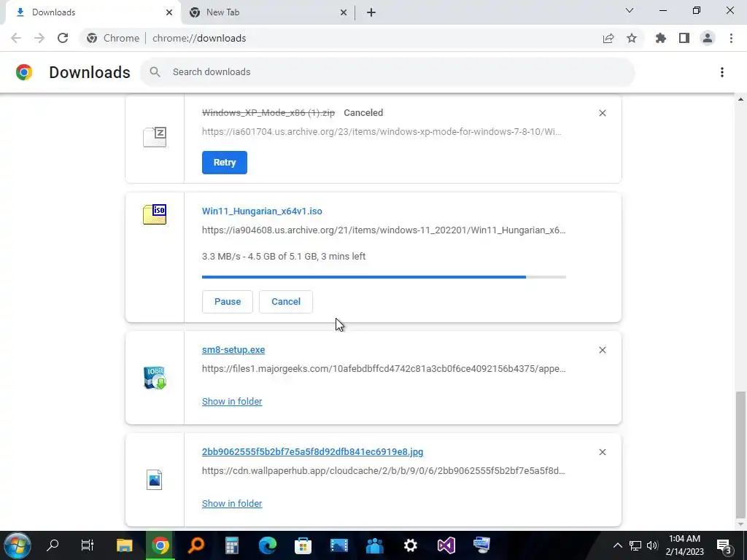
Task: Click the scrollbar up arrow
Action: click(x=740, y=99)
